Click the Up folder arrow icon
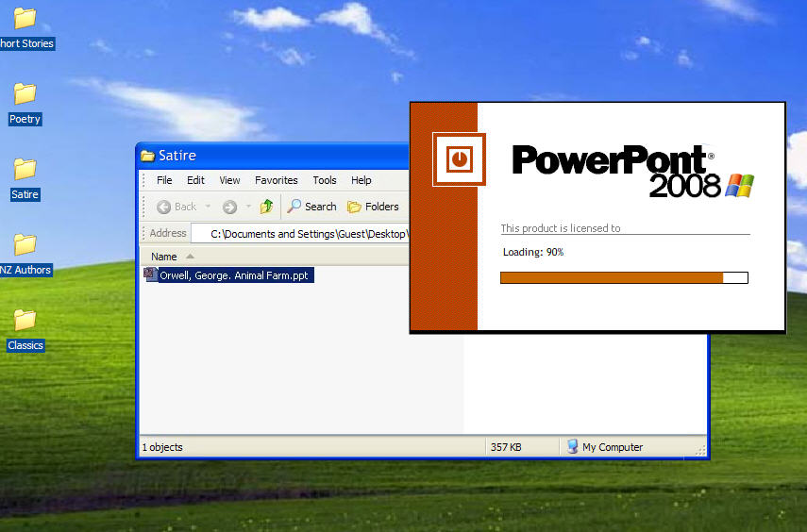Viewport: 807px width, 532px height. point(267,207)
